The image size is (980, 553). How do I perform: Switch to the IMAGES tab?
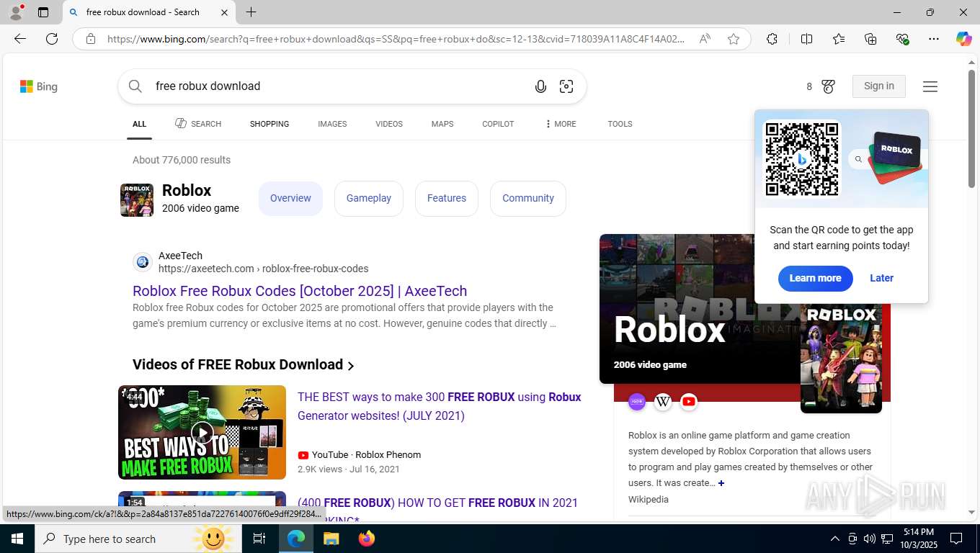[x=332, y=124]
